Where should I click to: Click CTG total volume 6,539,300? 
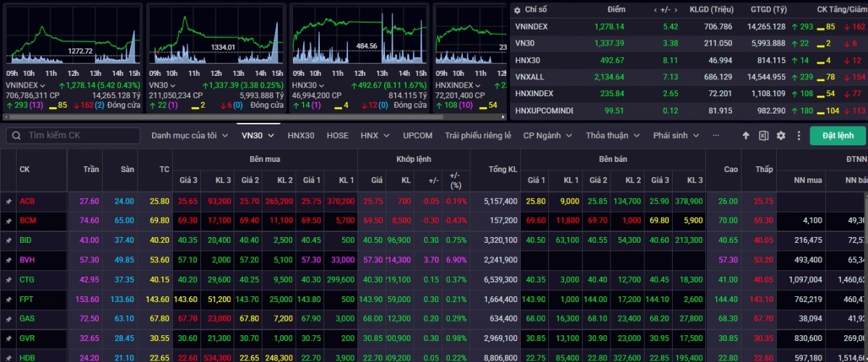pyautogui.click(x=501, y=279)
